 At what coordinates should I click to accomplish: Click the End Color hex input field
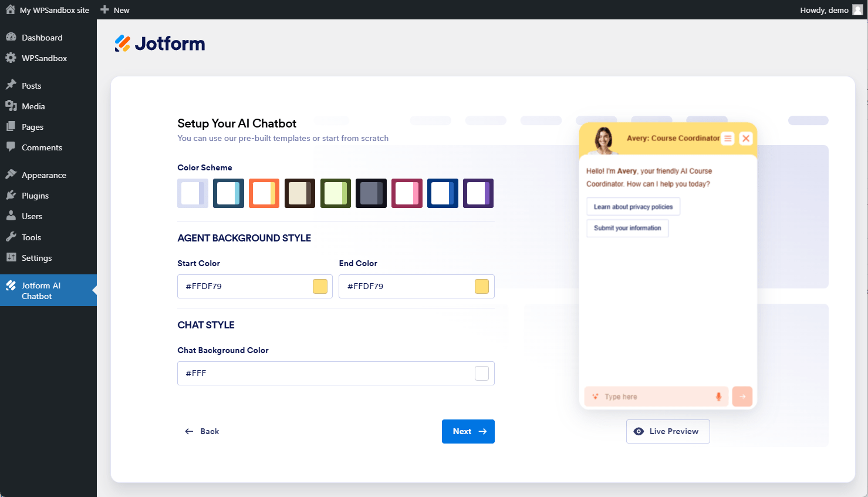[417, 286]
